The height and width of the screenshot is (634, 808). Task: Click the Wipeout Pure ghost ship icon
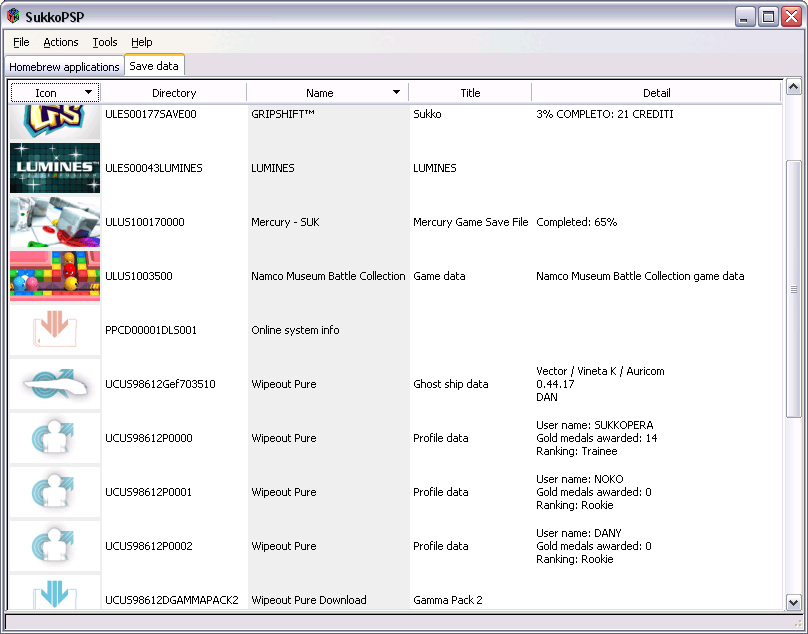pos(55,384)
